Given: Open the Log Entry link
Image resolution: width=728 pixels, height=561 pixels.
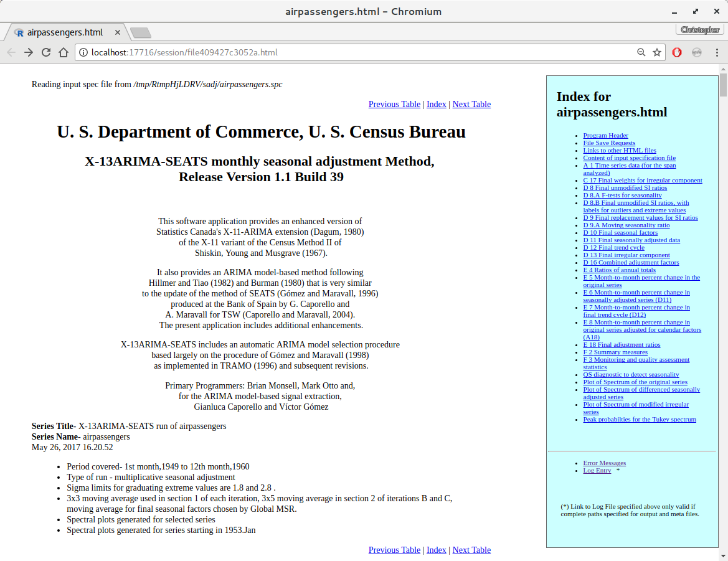Looking at the screenshot, I should pyautogui.click(x=597, y=471).
